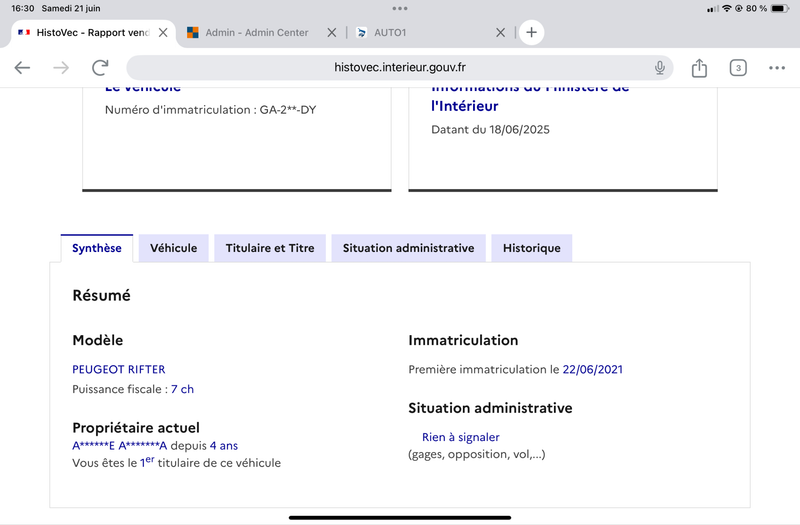800x525 pixels.
Task: Close the HistoVec tab
Action: pyautogui.click(x=163, y=33)
